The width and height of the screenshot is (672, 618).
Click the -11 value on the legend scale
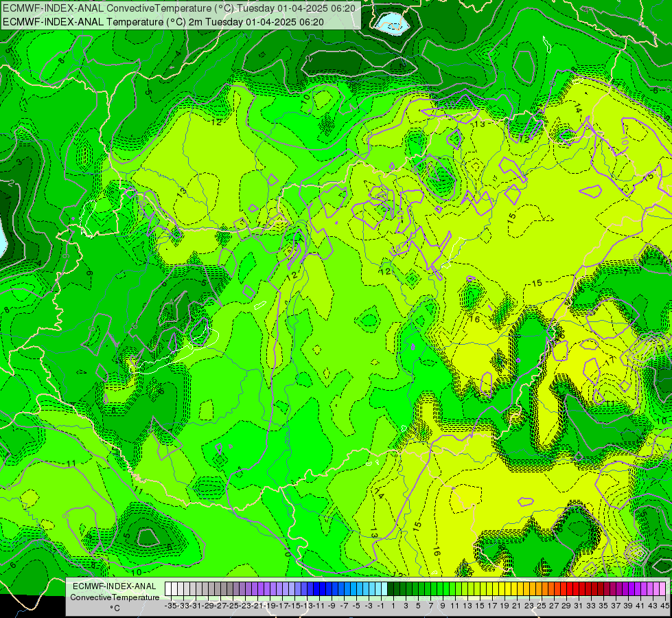(x=319, y=606)
